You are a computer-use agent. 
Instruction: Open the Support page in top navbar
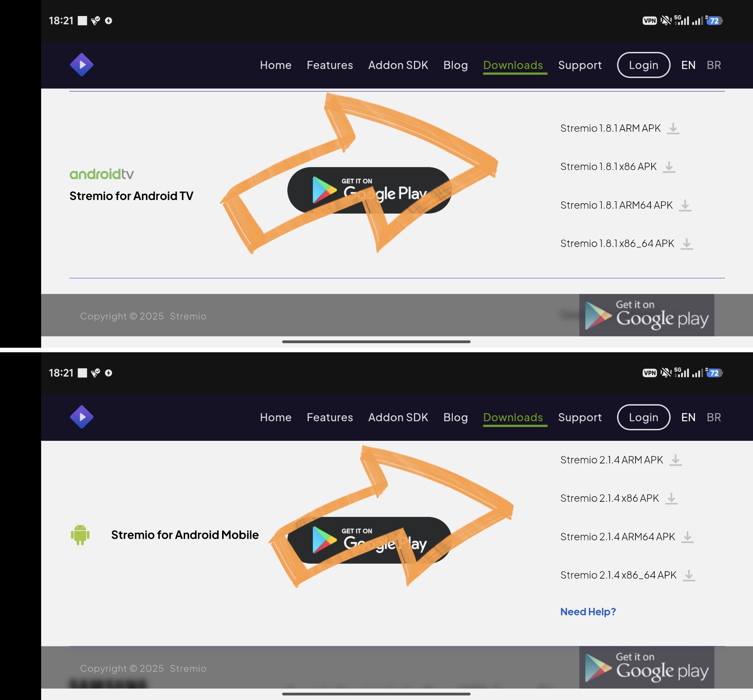579,65
